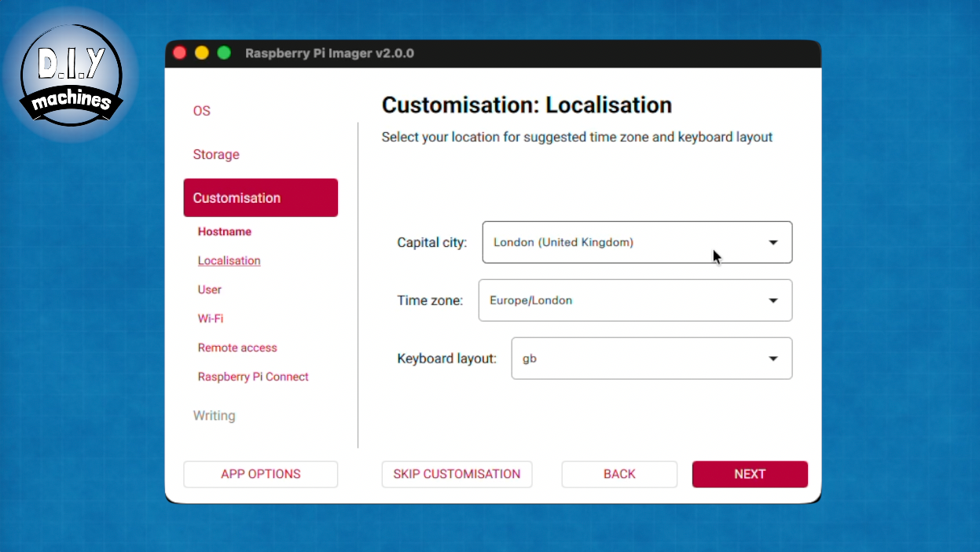Open the Wi-Fi sub-section

(x=211, y=318)
